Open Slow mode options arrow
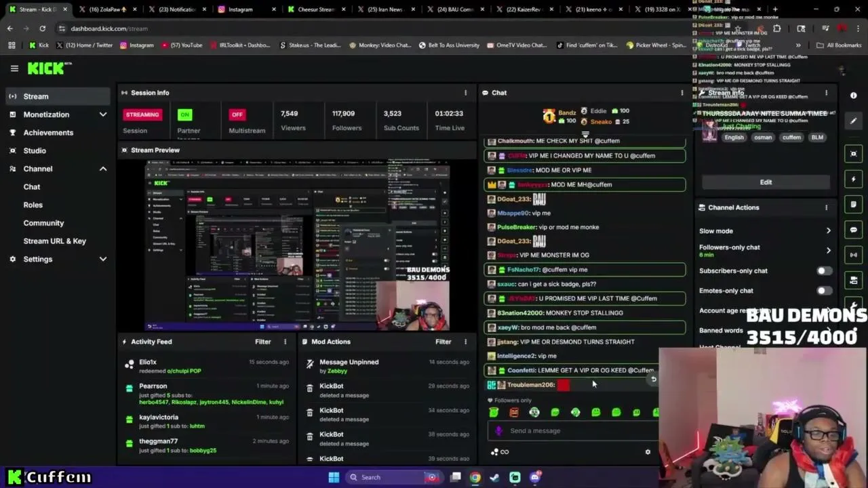 click(x=828, y=231)
